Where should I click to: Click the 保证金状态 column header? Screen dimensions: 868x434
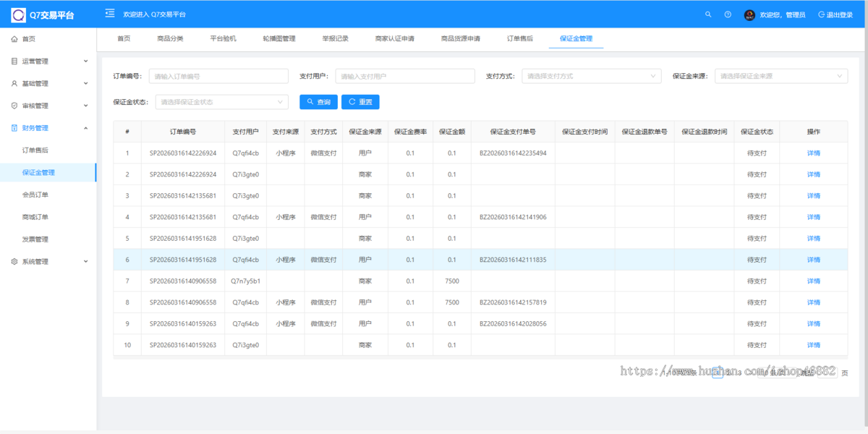tap(757, 132)
